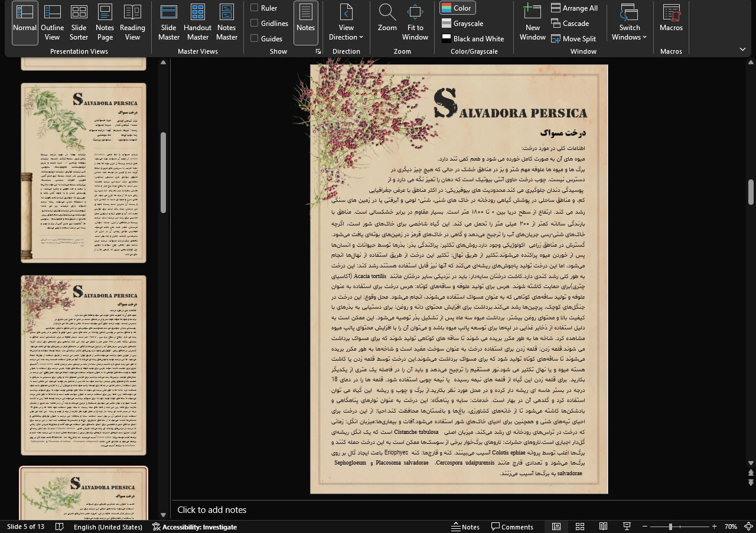
Task: Open a New Window
Action: pos(532,24)
